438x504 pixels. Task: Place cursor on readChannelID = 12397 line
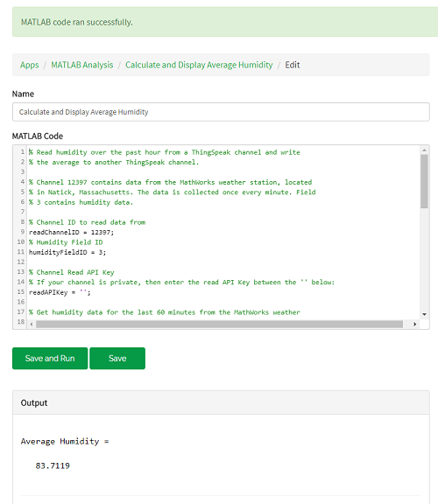coord(72,232)
